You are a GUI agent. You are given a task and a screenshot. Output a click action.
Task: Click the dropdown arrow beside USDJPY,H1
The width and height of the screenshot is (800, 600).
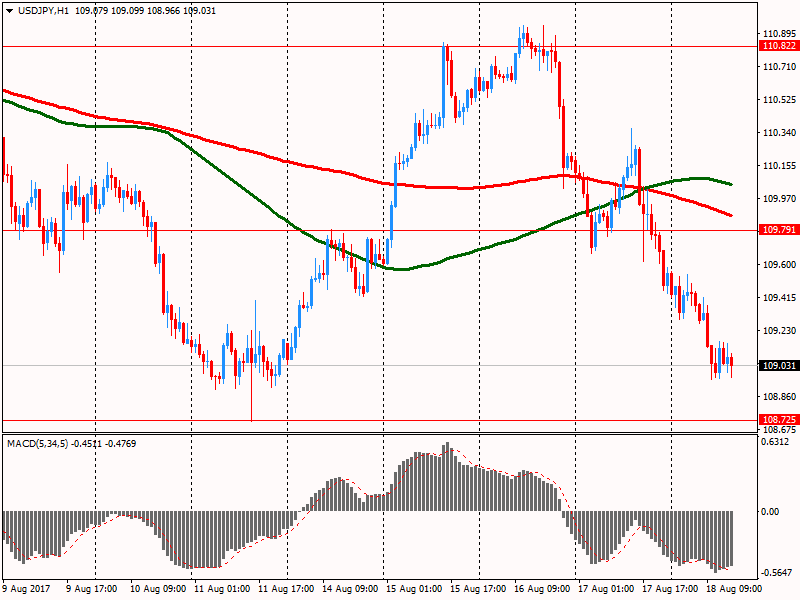(x=10, y=11)
